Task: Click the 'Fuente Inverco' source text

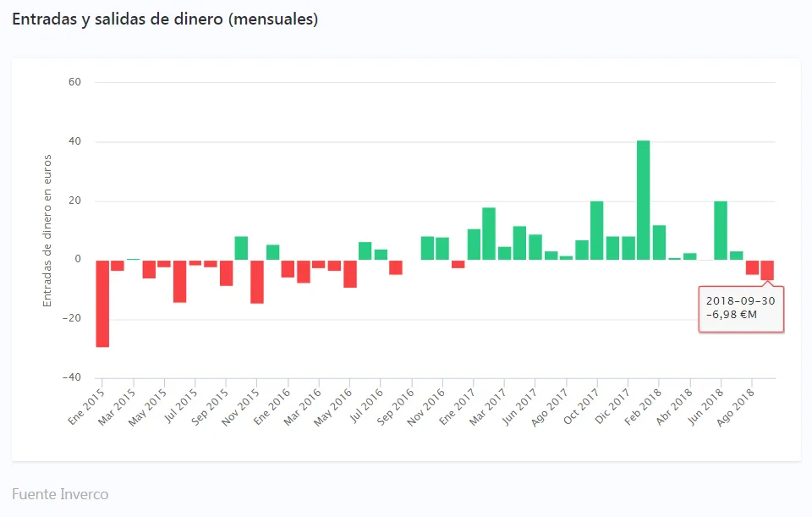Action: click(x=60, y=494)
